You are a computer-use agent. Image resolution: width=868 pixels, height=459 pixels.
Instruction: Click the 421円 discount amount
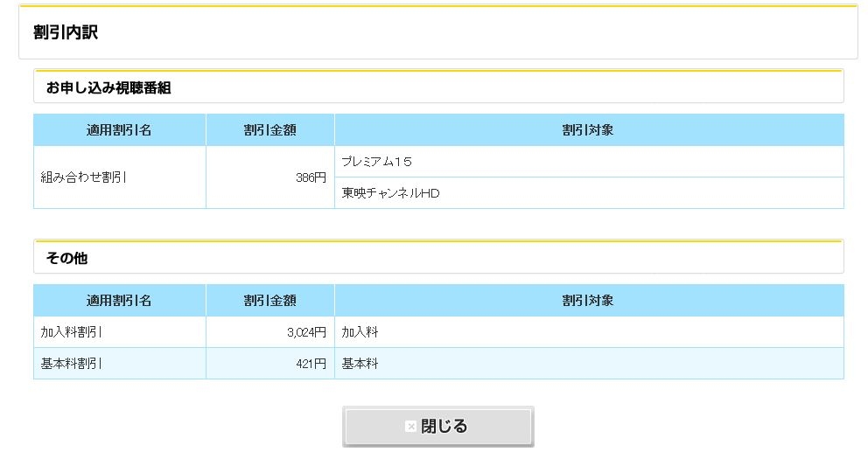[311, 364]
